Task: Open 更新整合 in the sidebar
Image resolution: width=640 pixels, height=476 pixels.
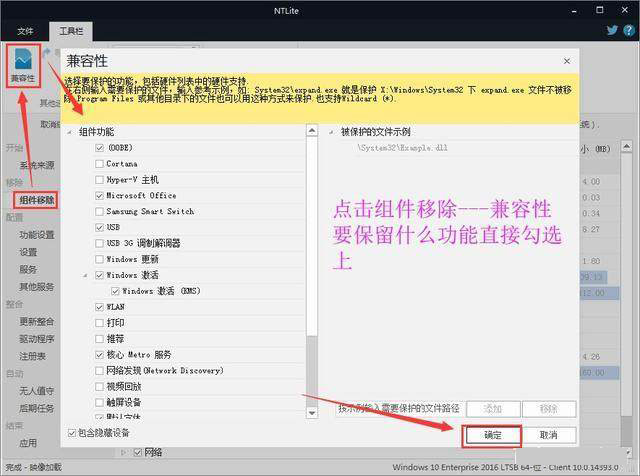Action: (37, 321)
